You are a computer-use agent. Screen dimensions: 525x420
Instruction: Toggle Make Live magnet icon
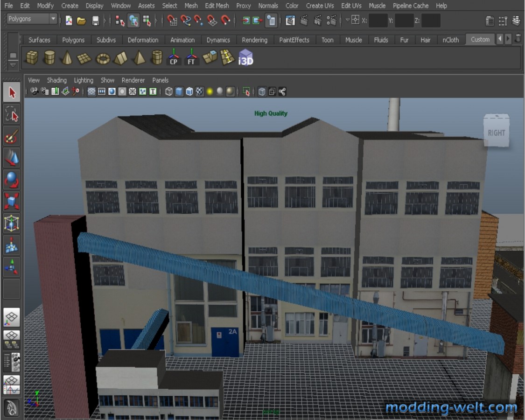click(226, 21)
